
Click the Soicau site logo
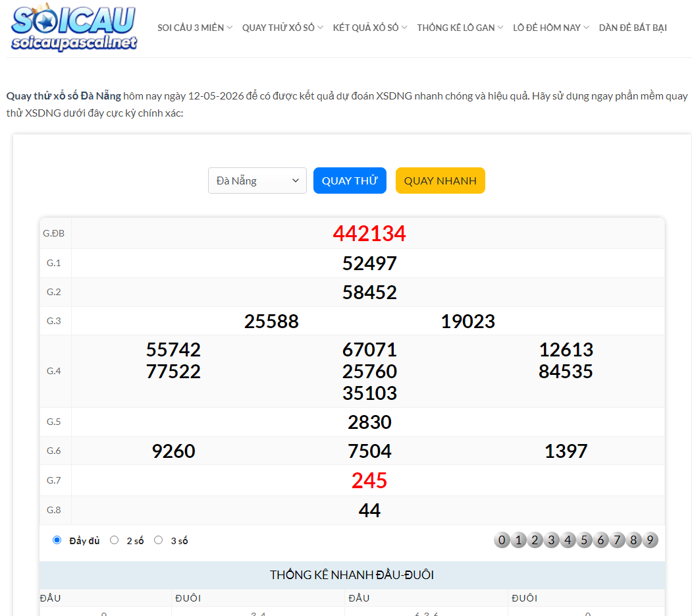[74, 28]
